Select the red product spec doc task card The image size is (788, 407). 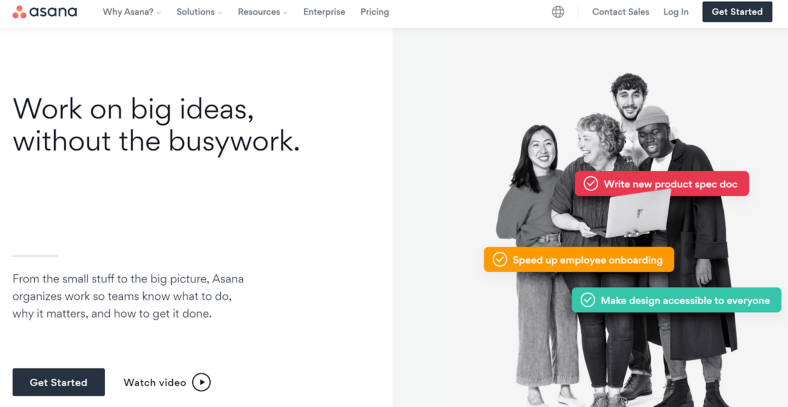point(662,184)
